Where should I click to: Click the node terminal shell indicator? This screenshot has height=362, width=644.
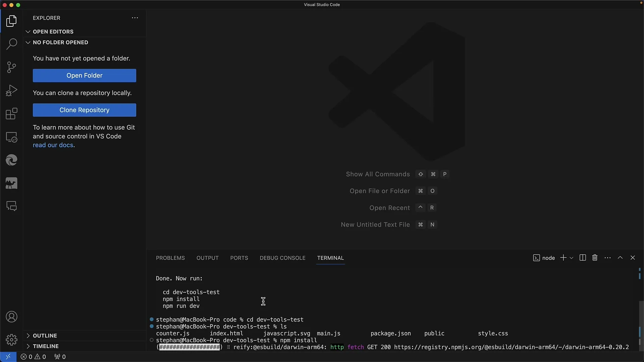click(544, 258)
